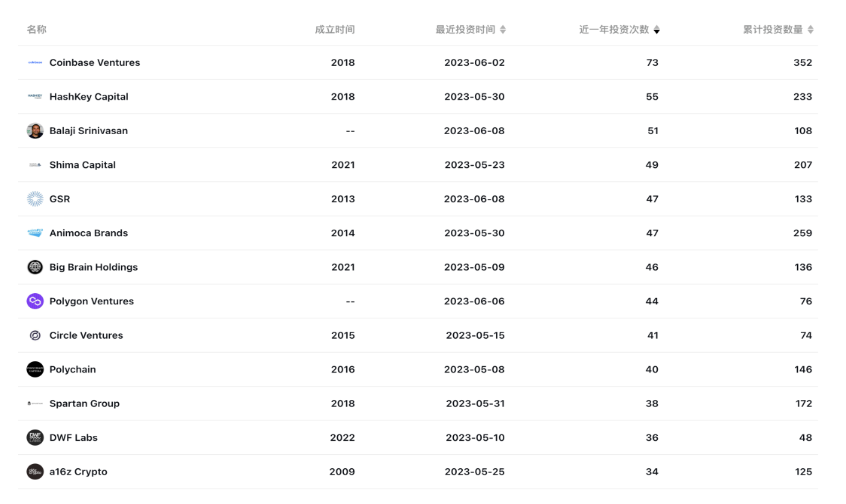The image size is (846, 504).
Task: Click Balaji Srinivasan's avatar photo
Action: 35,131
